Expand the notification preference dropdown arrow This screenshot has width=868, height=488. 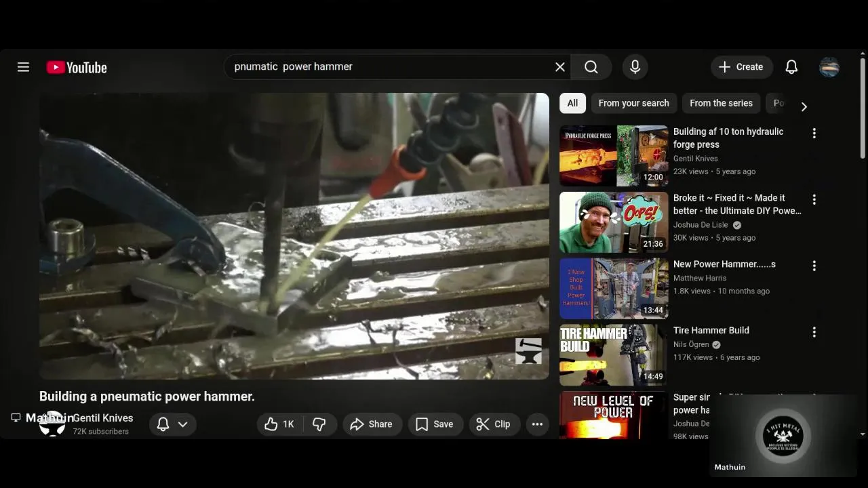click(182, 424)
